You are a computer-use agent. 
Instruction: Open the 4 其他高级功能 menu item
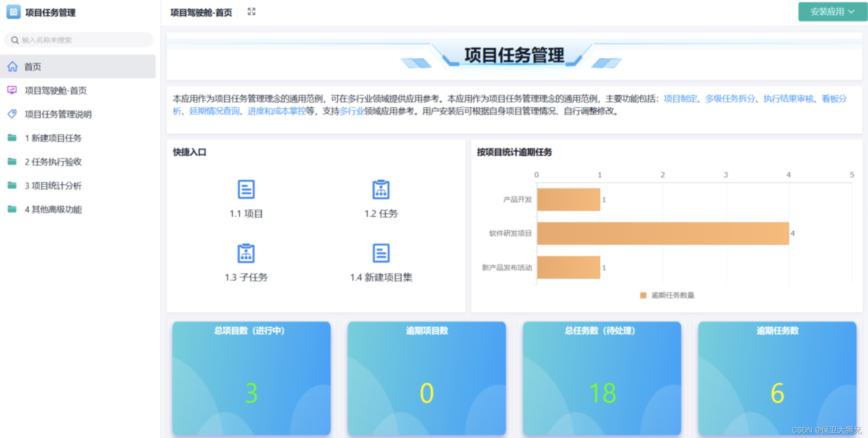tap(53, 209)
